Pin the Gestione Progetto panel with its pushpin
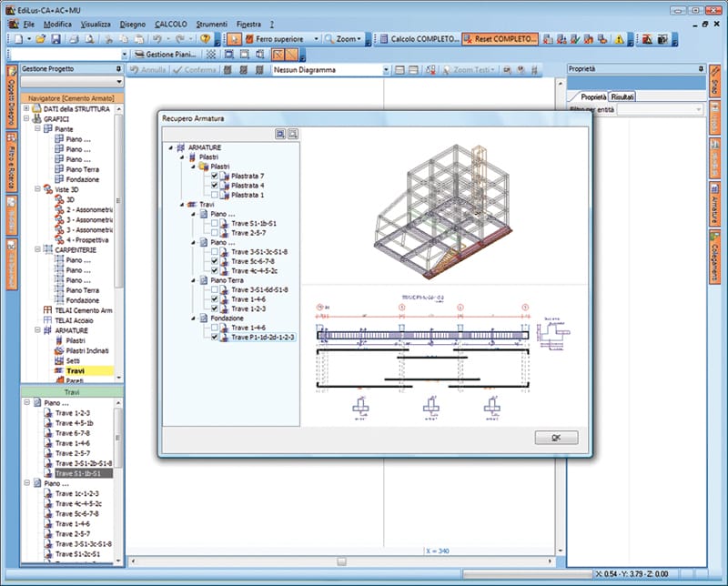 tap(117, 68)
